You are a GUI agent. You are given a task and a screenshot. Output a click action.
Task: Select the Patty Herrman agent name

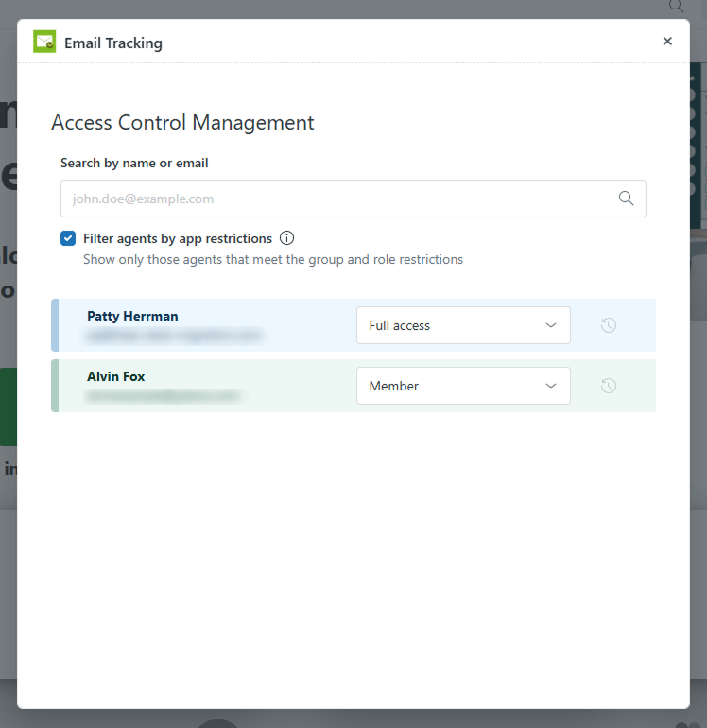[x=132, y=316]
